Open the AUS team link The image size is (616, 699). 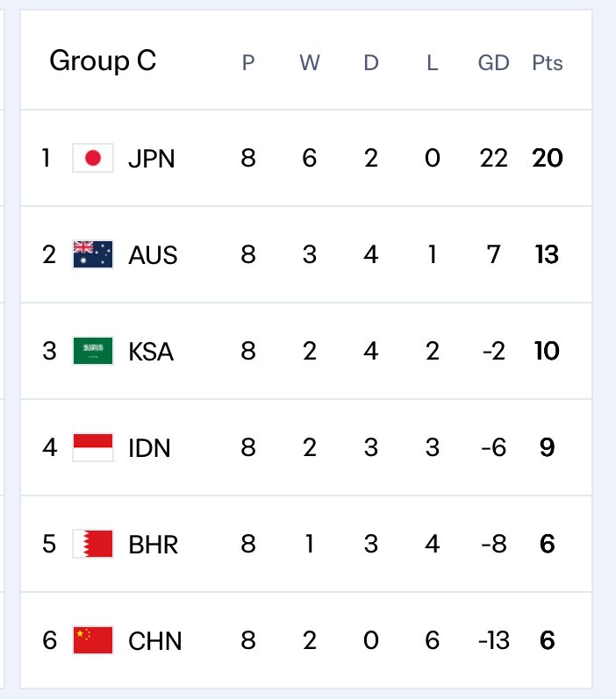[153, 255]
